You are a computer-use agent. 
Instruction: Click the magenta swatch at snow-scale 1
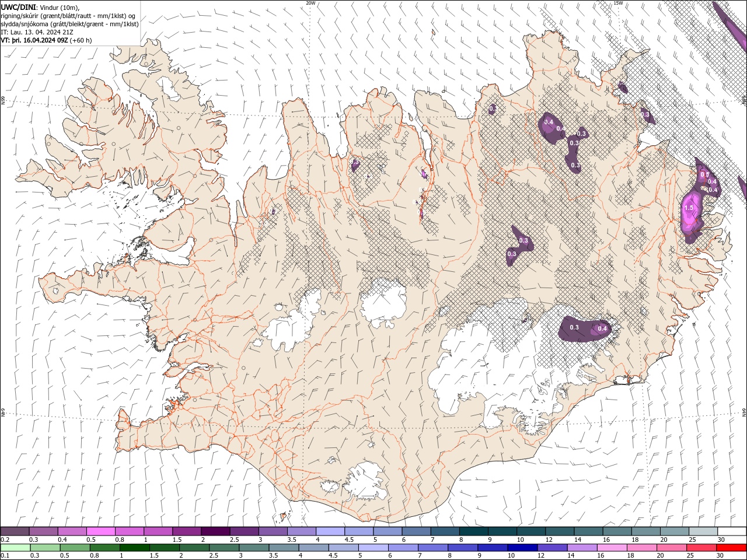[158, 531]
